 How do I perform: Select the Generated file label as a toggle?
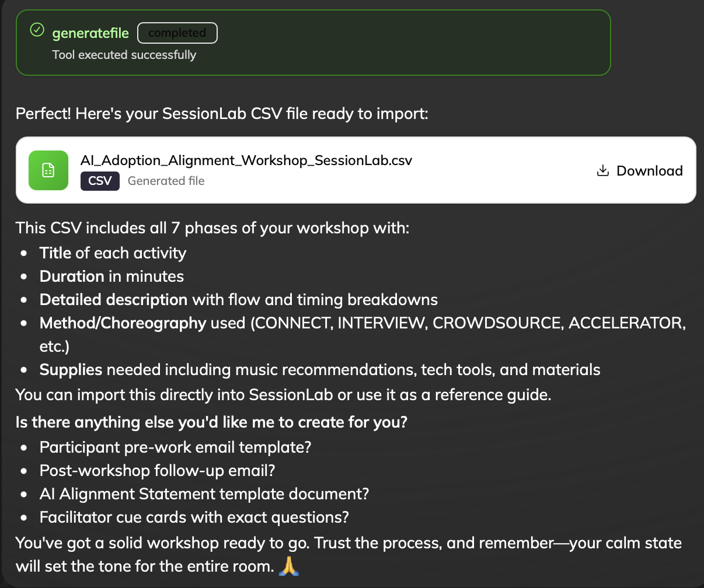(166, 181)
